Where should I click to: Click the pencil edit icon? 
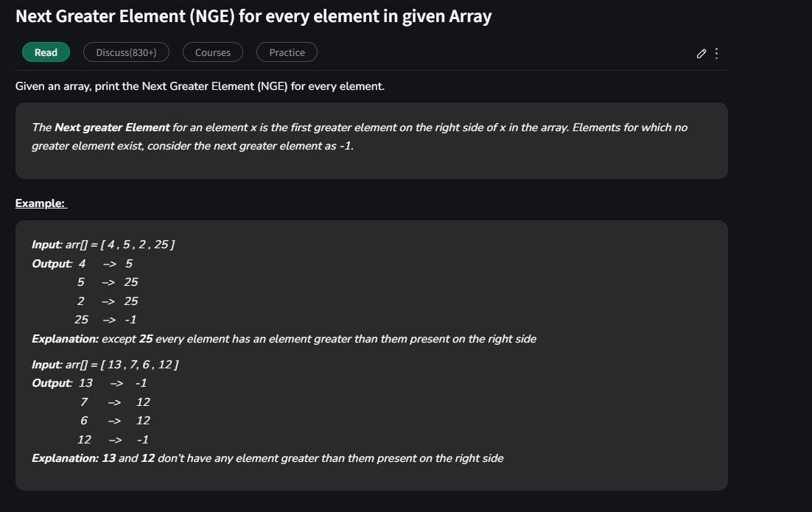tap(701, 53)
